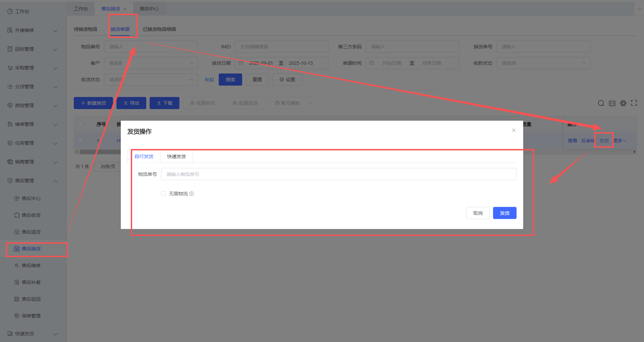The width and height of the screenshot is (644, 342).
Task: Open the 收款状态 dropdown
Action: click(x=543, y=63)
